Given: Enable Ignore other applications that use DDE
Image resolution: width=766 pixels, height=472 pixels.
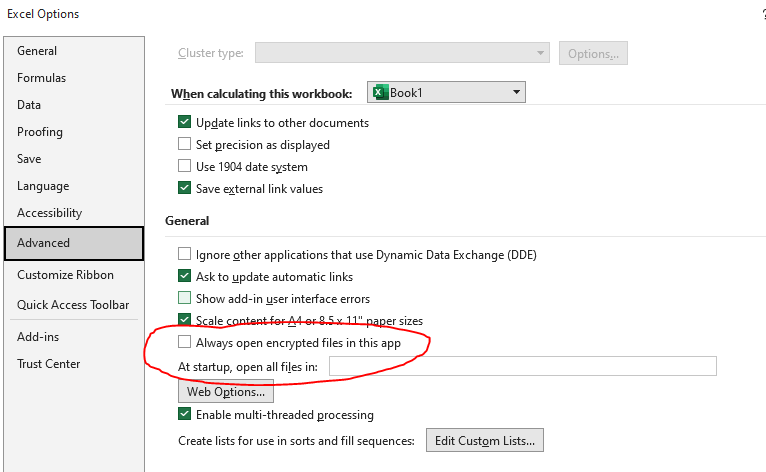Looking at the screenshot, I should pos(184,254).
